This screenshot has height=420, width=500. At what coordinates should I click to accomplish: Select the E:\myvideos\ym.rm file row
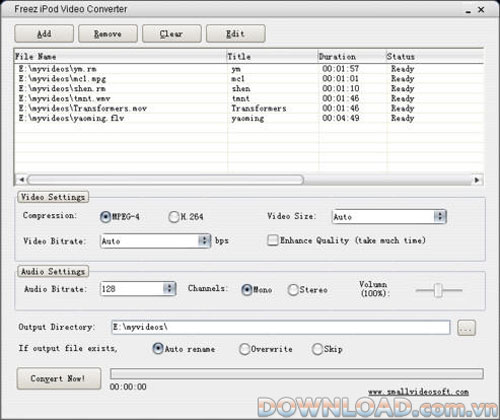pyautogui.click(x=249, y=69)
